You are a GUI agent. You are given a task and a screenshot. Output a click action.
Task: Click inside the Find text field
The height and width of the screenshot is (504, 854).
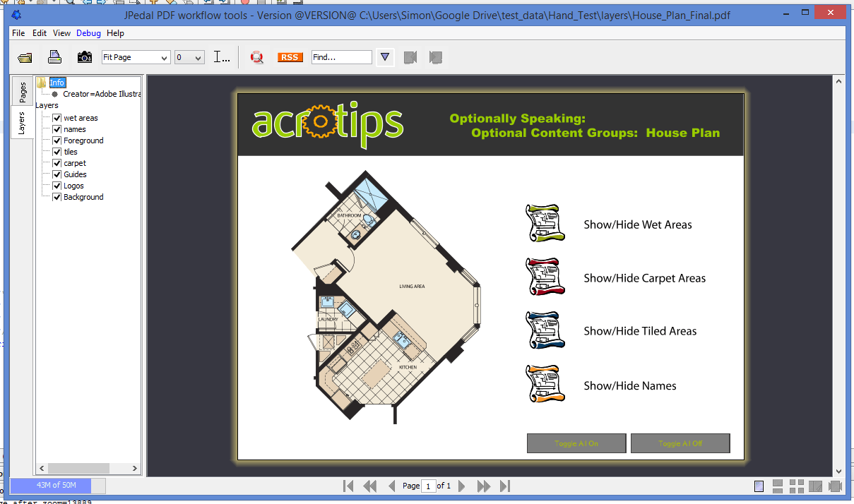[341, 57]
